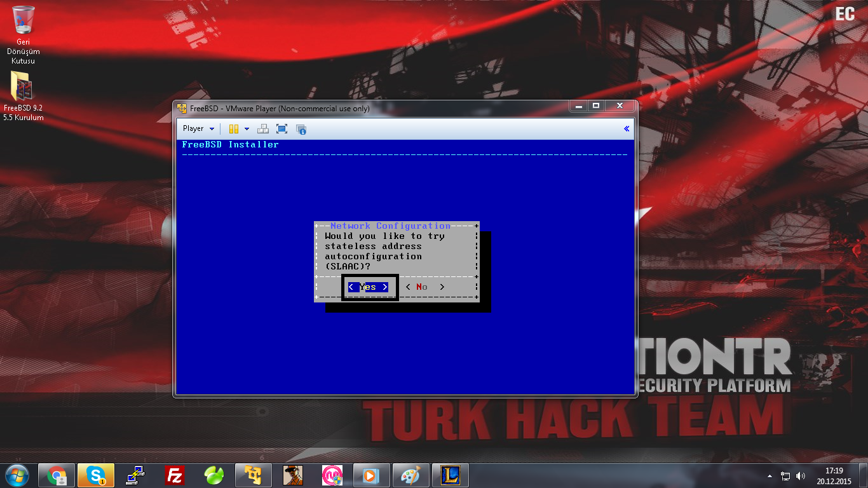Choose Yes in SLAAC dialog

click(x=368, y=287)
